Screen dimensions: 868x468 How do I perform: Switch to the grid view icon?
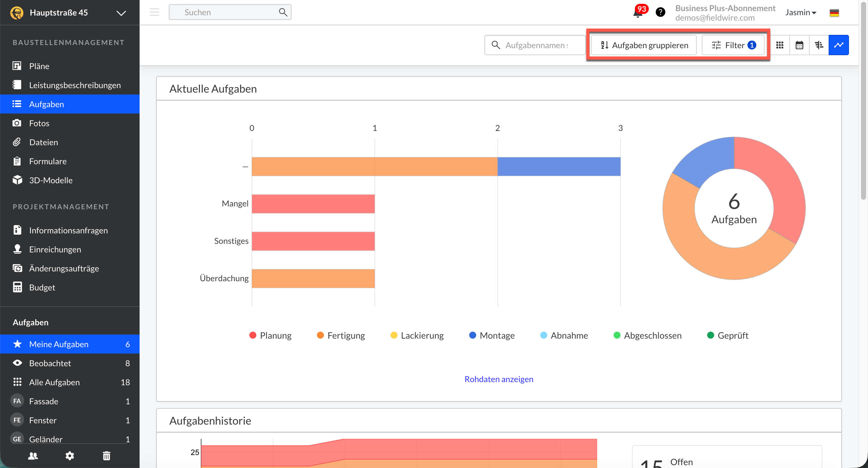pyautogui.click(x=779, y=45)
